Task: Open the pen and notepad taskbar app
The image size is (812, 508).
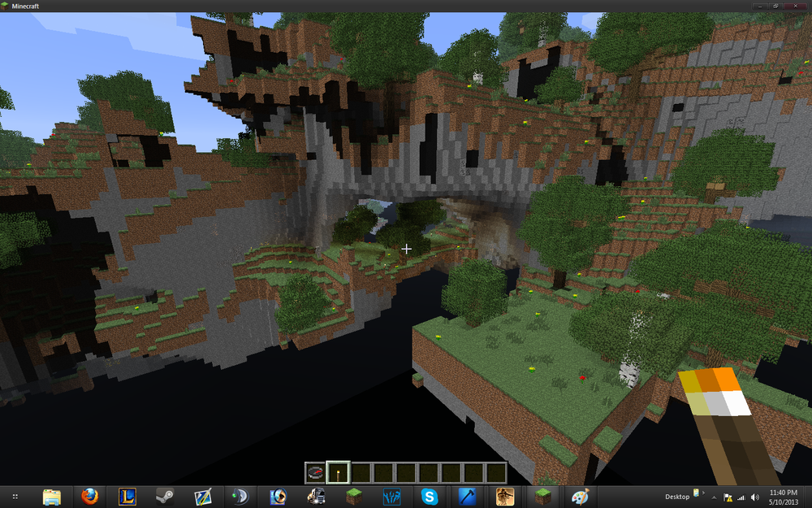Action: (202, 497)
